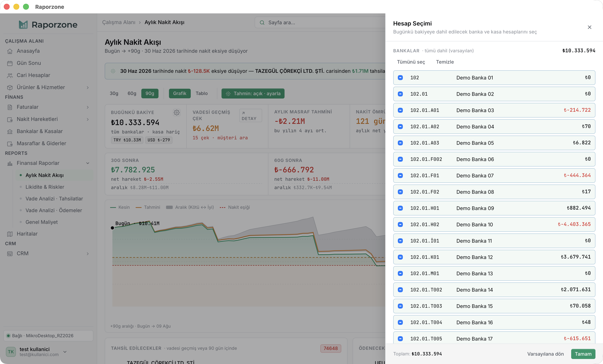This screenshot has width=603, height=364.
Task: Open Tahmin: açık · ayarla settings
Action: [253, 94]
